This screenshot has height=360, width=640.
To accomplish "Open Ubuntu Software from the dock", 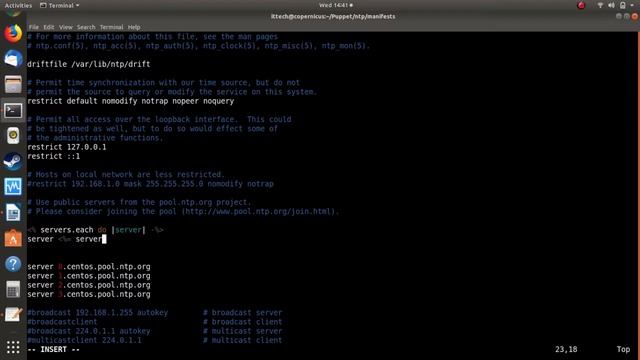I will (x=13, y=238).
